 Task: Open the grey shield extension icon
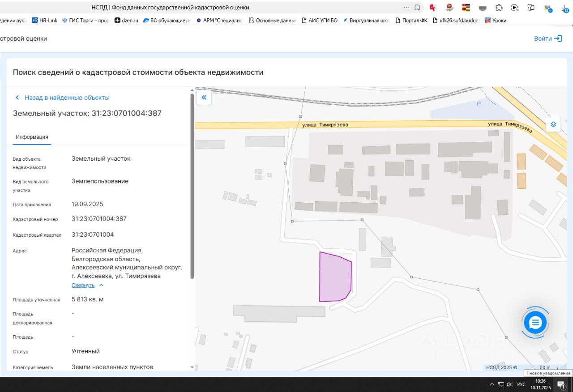(x=483, y=8)
